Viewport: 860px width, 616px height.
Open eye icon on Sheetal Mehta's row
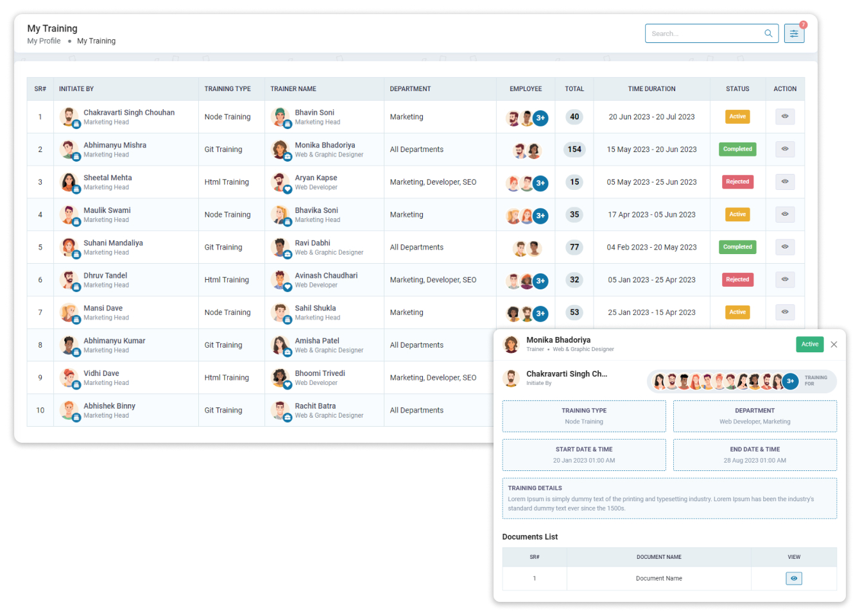click(x=784, y=182)
